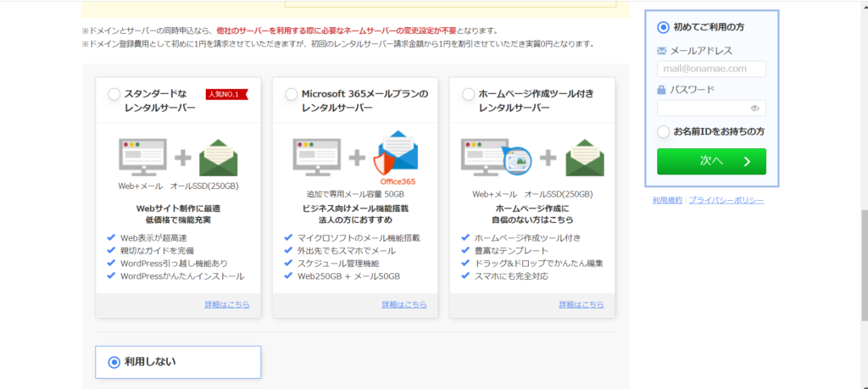868x389 pixels.
Task: Click the text 豊富なテンプレート
Action: [511, 251]
